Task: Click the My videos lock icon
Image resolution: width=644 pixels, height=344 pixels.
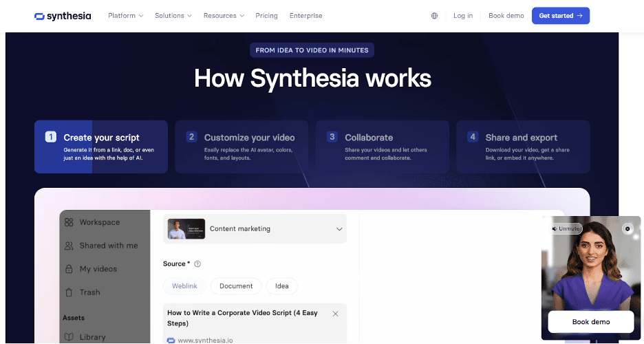Action: [x=69, y=269]
